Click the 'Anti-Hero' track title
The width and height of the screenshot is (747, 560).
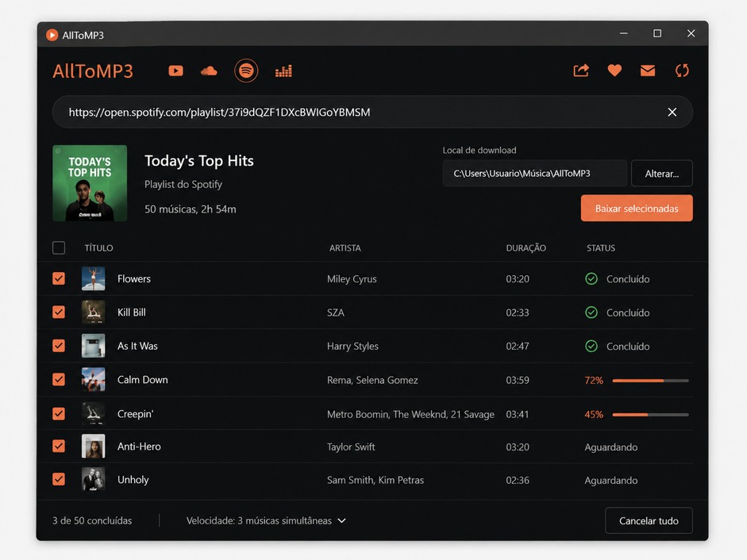click(x=139, y=447)
